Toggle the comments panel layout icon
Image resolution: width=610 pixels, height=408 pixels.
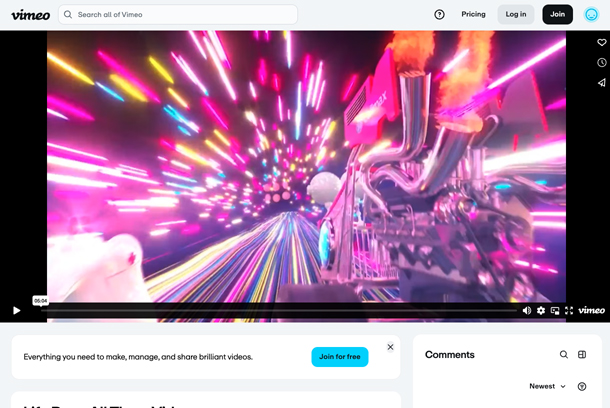click(x=582, y=354)
